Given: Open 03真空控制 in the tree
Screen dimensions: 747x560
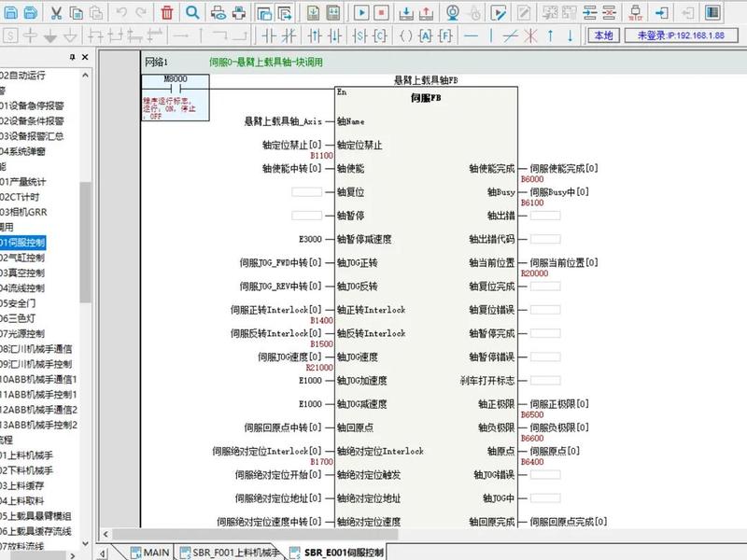Looking at the screenshot, I should coord(22,273).
